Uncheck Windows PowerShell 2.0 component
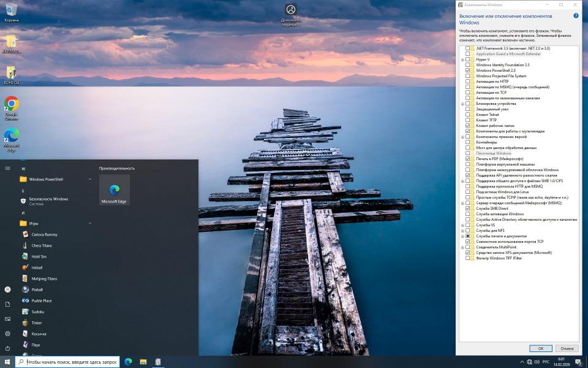The width and height of the screenshot is (588, 368). pos(468,71)
